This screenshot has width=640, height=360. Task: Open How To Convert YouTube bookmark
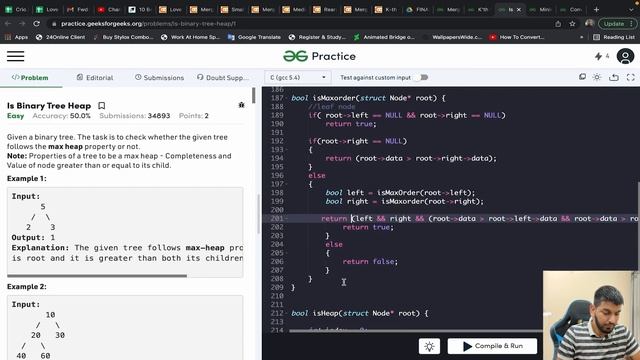[517, 37]
